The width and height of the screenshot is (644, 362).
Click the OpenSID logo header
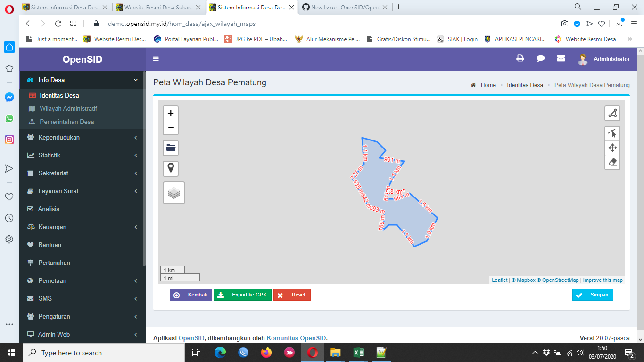pos(83,59)
